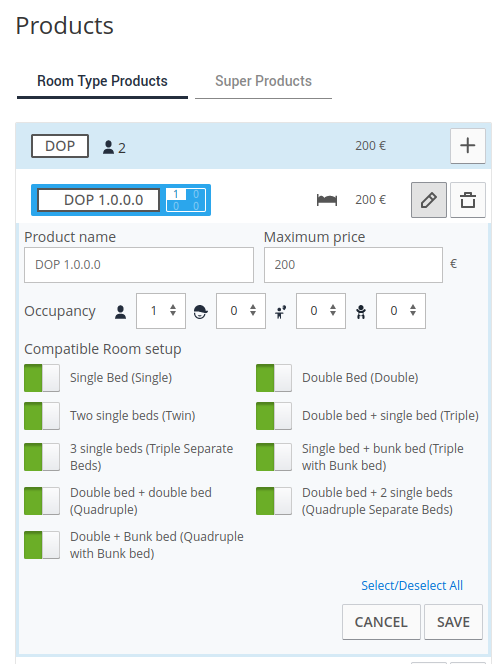Disable Double Bed (Double) switch
This screenshot has width=502, height=664.
274,378
